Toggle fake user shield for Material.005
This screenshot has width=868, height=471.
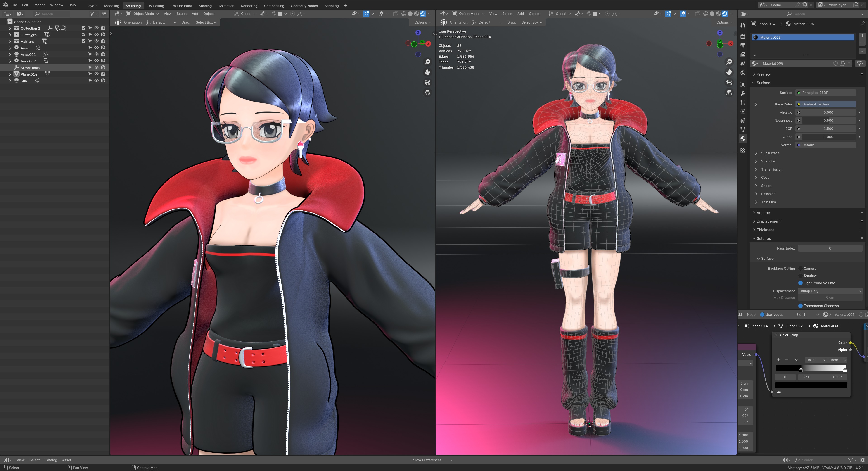coord(836,63)
